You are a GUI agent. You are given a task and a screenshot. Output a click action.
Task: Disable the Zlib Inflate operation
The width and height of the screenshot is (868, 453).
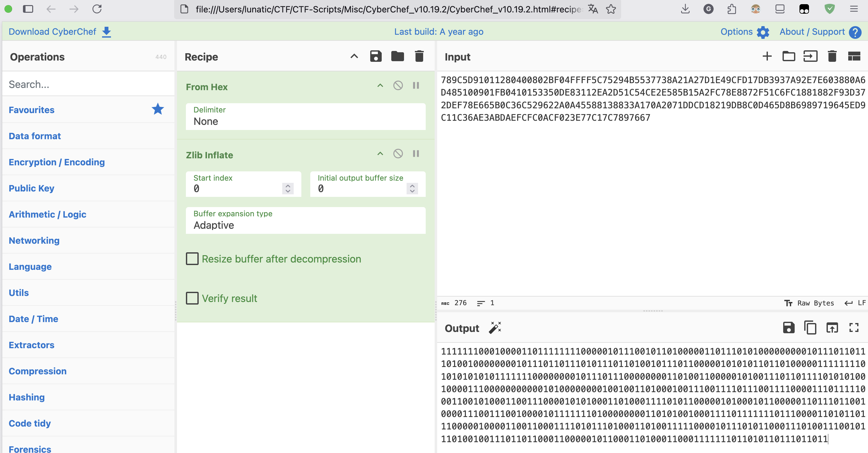(x=398, y=154)
